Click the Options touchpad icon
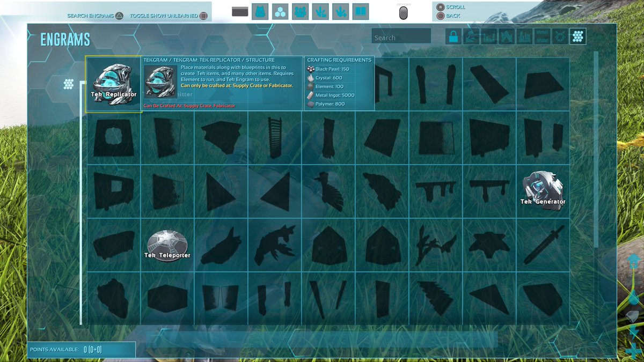644x362 pixels. [x=404, y=13]
